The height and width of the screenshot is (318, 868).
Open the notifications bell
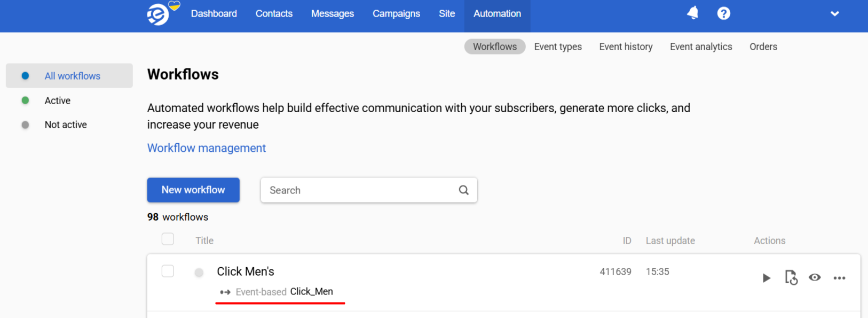(693, 13)
